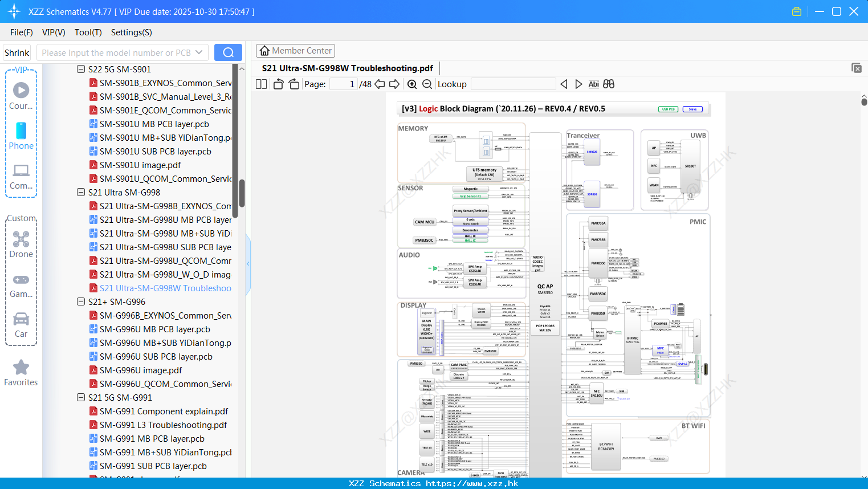Go to next page arrow
Screen dimensions: 868x489
pos(394,84)
